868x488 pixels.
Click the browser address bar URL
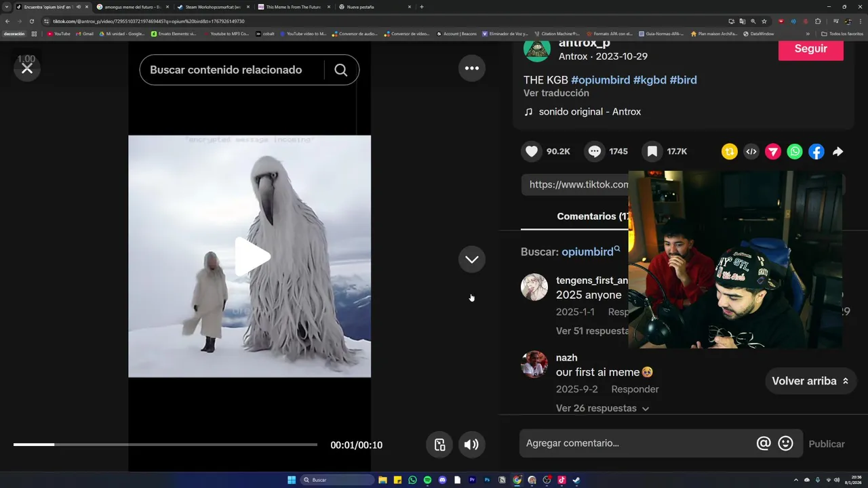[x=149, y=21]
